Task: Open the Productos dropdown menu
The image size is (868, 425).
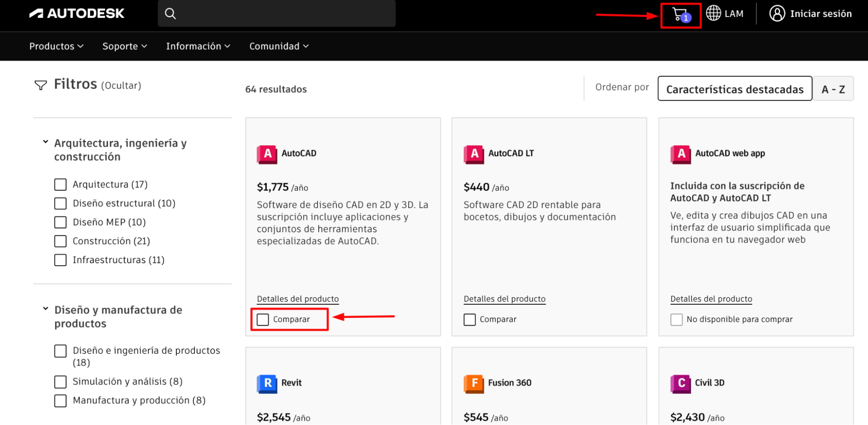Action: click(56, 46)
